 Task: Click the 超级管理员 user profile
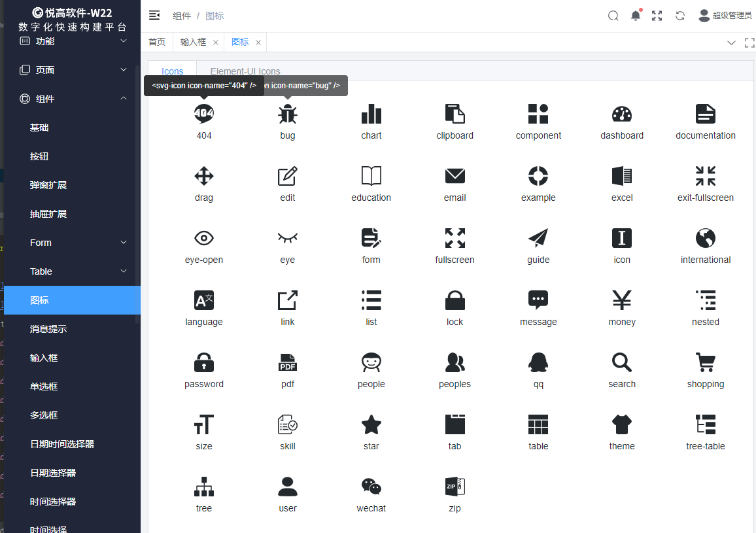click(725, 16)
